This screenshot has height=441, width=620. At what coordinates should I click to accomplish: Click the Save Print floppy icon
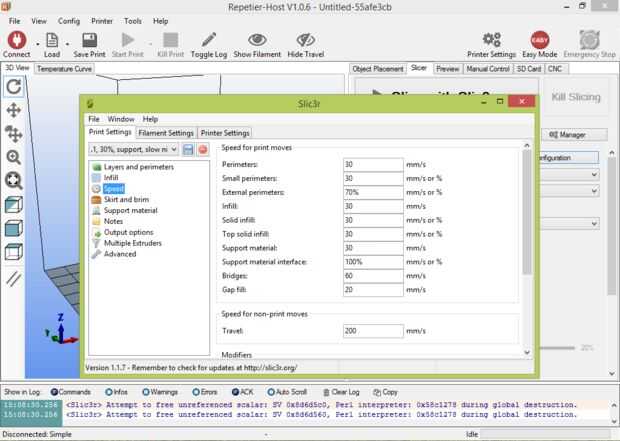tap(89, 40)
